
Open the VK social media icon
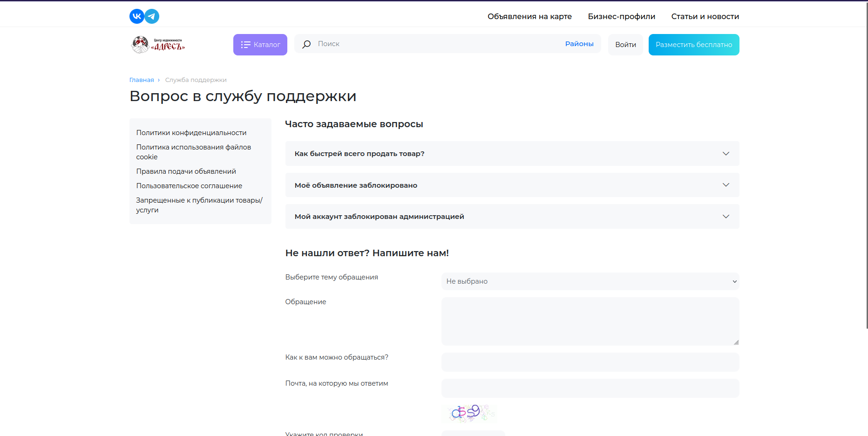(x=136, y=16)
